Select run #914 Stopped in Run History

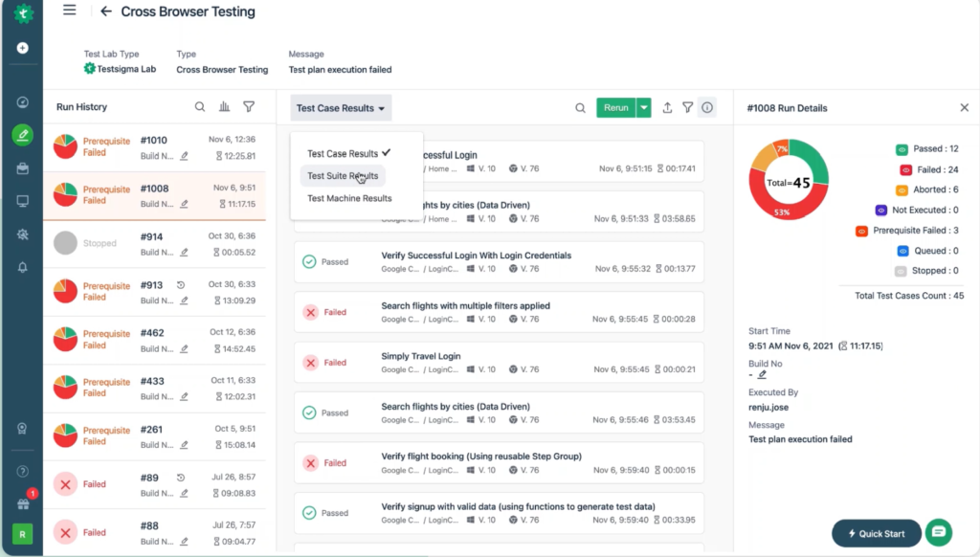[x=154, y=243]
